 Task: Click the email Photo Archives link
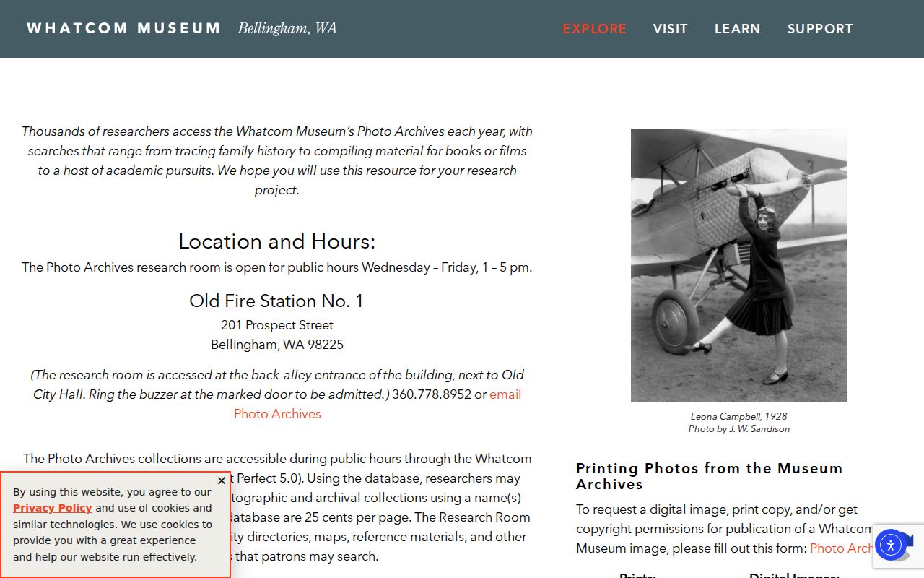pyautogui.click(x=378, y=404)
